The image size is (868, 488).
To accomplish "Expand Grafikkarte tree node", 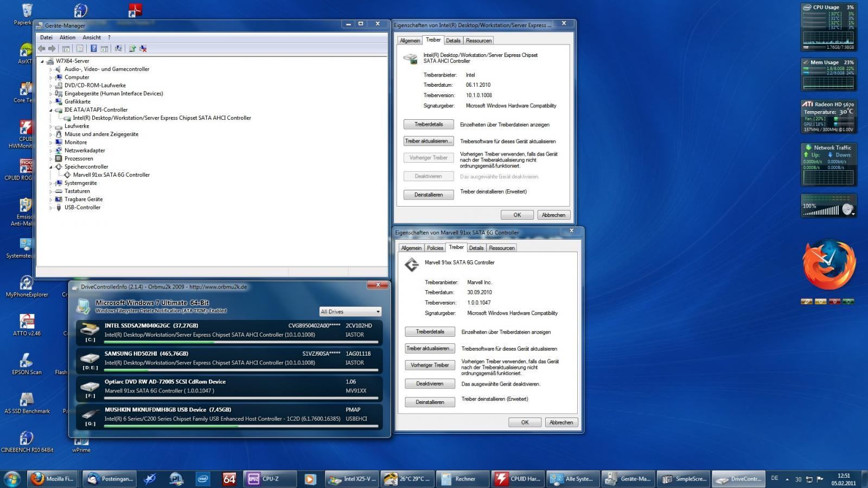I will pyautogui.click(x=51, y=102).
